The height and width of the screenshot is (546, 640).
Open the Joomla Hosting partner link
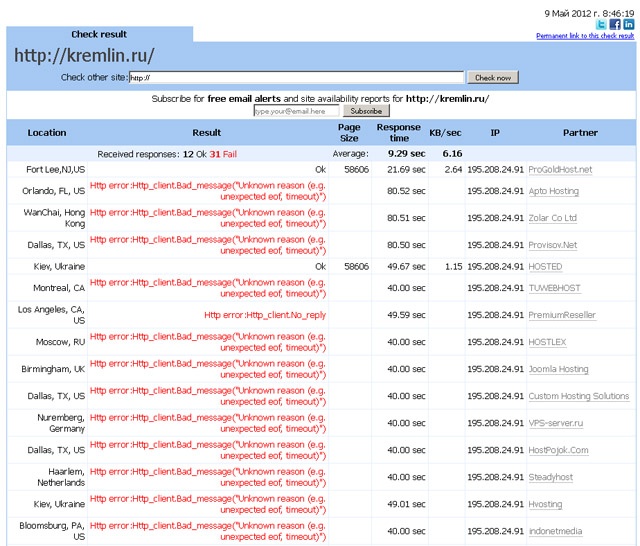[x=558, y=369]
